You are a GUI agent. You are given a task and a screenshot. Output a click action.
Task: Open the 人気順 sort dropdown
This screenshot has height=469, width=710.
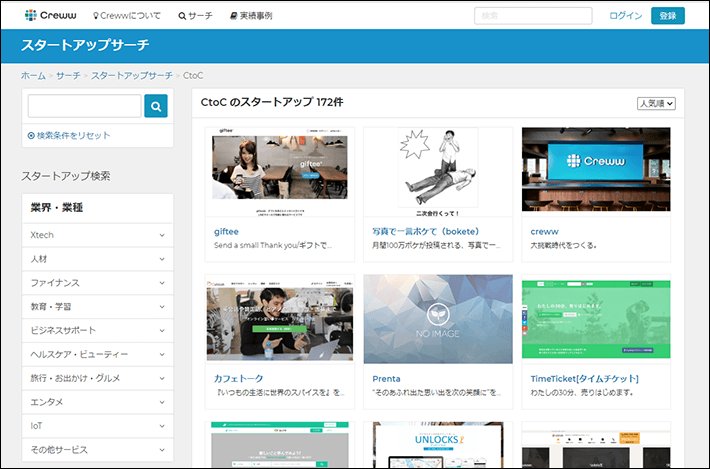656,103
